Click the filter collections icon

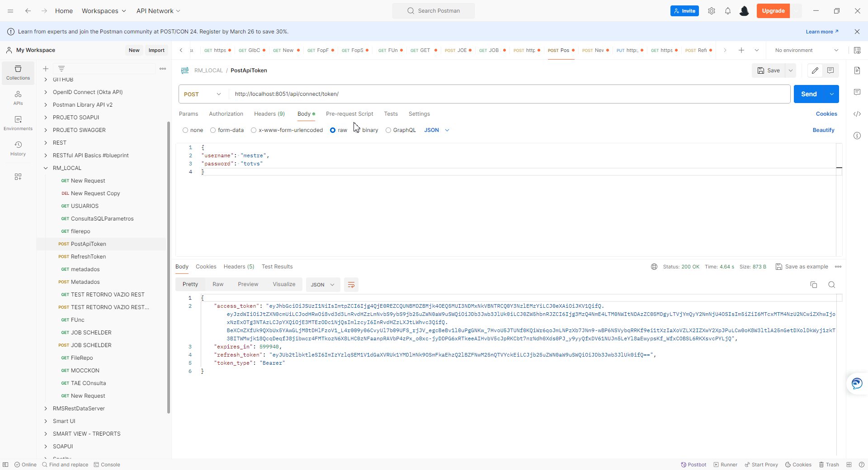(61, 69)
